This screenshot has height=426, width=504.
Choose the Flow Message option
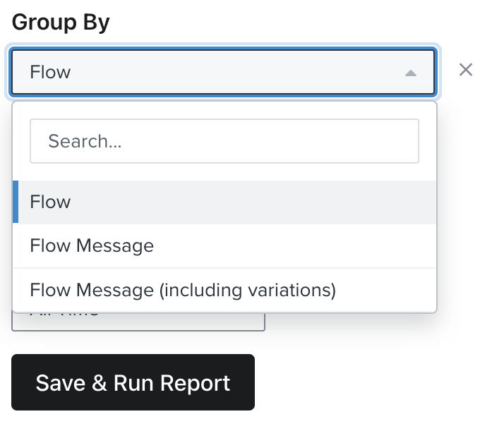[x=224, y=246]
